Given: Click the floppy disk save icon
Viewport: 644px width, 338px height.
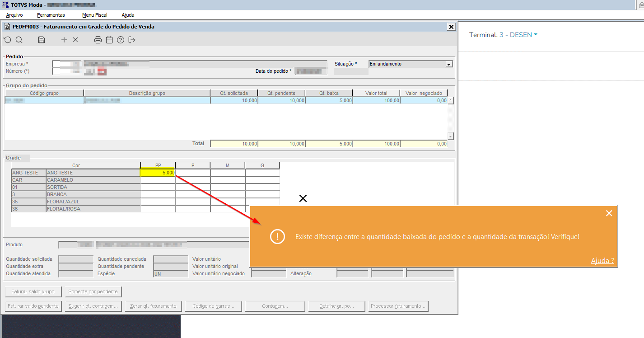Looking at the screenshot, I should tap(42, 40).
